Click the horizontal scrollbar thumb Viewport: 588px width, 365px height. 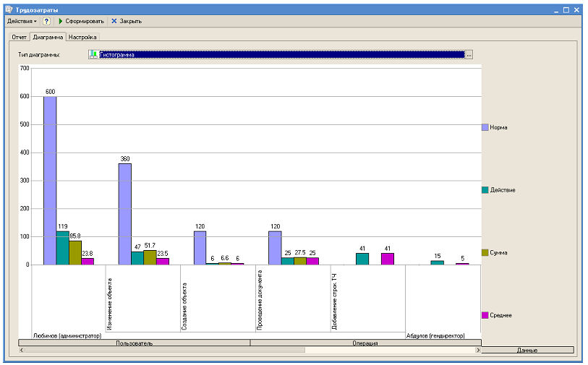165,350
